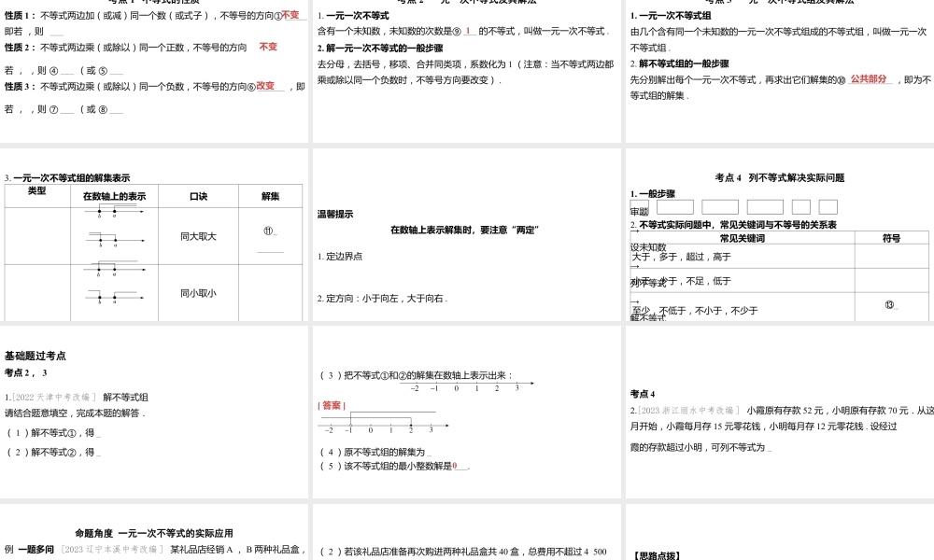Expand the 类型 table header
The height and width of the screenshot is (560, 934).
point(35,195)
